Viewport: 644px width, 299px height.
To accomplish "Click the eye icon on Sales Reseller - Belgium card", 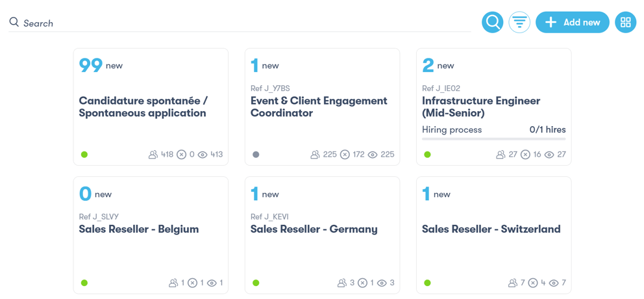I will [x=212, y=283].
